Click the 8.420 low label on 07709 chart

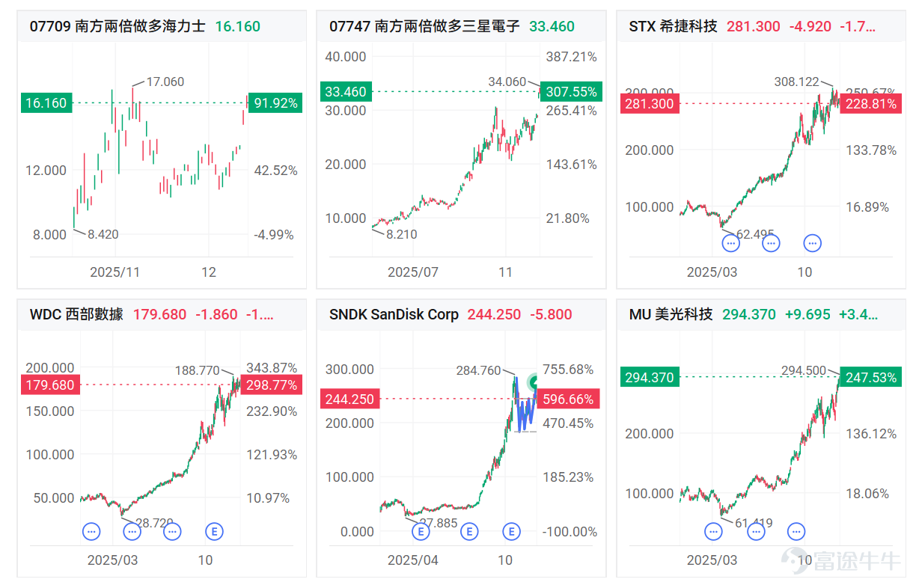103,234
